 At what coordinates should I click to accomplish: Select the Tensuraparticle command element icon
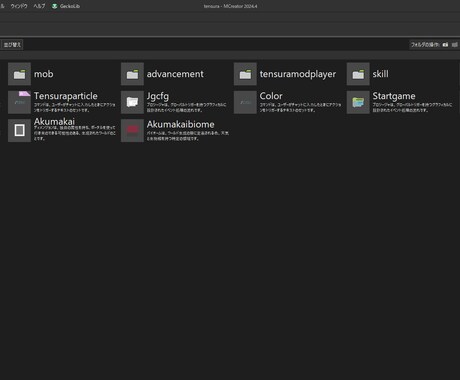19,102
